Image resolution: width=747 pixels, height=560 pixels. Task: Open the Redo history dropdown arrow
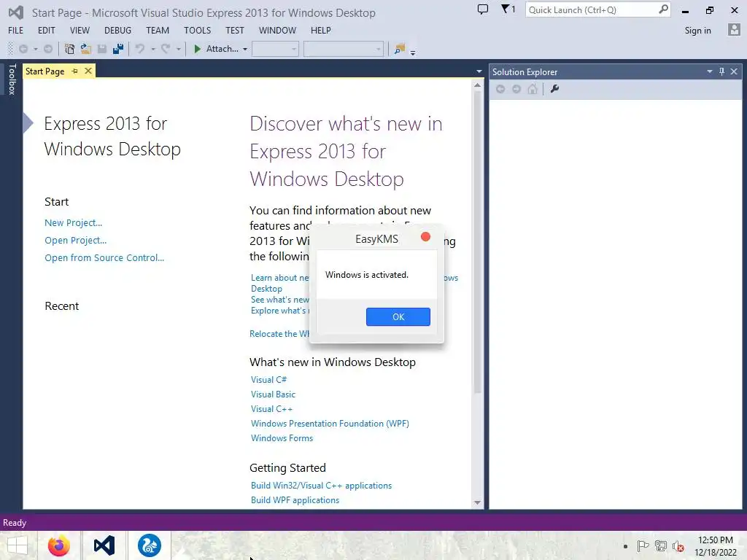(178, 49)
